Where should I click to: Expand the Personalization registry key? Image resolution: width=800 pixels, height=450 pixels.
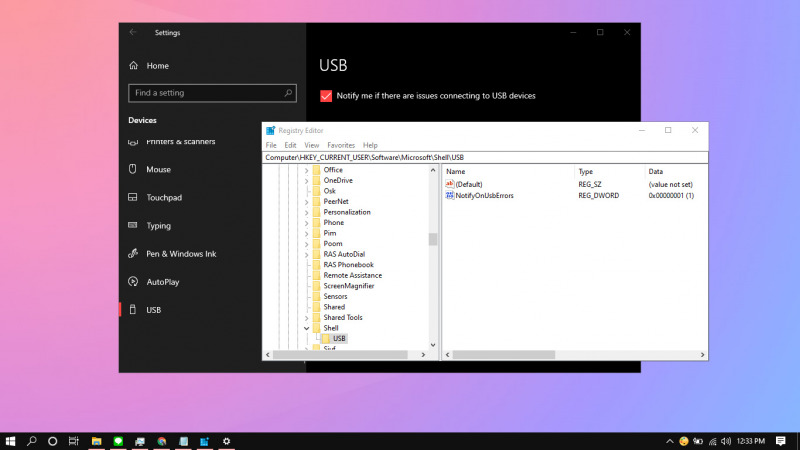[306, 212]
